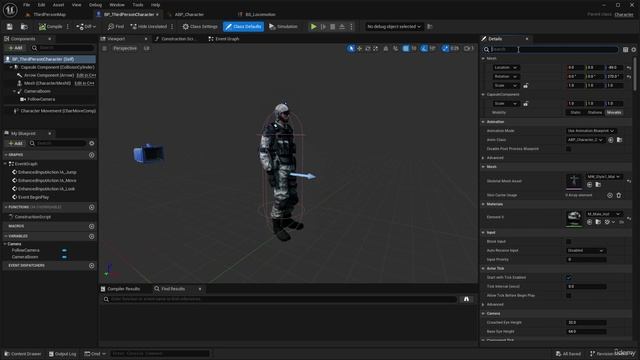The height and width of the screenshot is (360, 640).
Task: Open the Diff dropdown
Action: [x=86, y=27]
